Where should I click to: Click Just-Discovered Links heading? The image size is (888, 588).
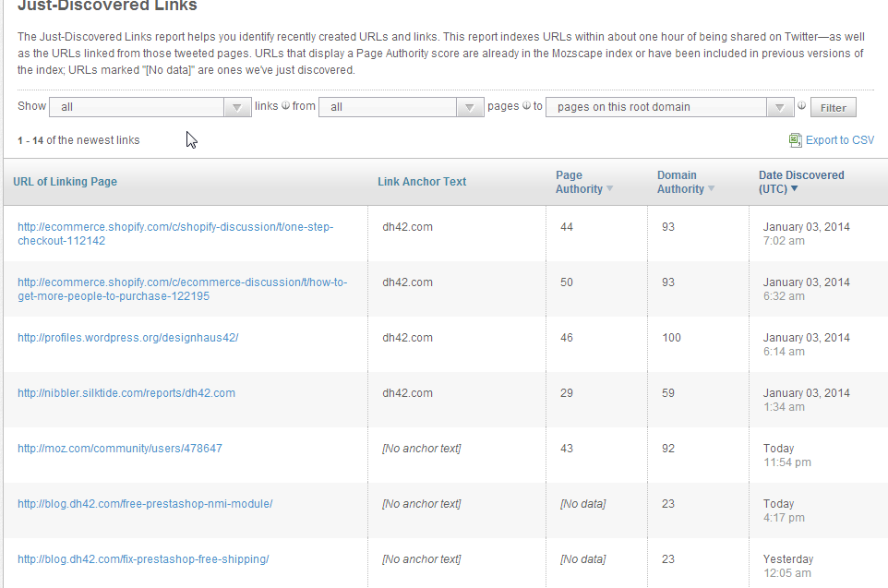tap(108, 6)
